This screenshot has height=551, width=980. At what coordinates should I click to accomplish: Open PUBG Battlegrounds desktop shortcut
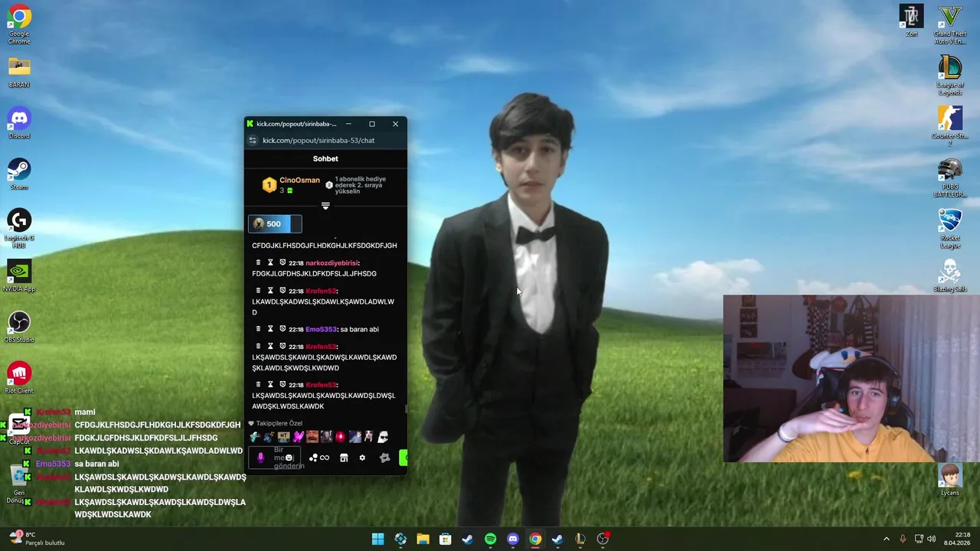950,178
